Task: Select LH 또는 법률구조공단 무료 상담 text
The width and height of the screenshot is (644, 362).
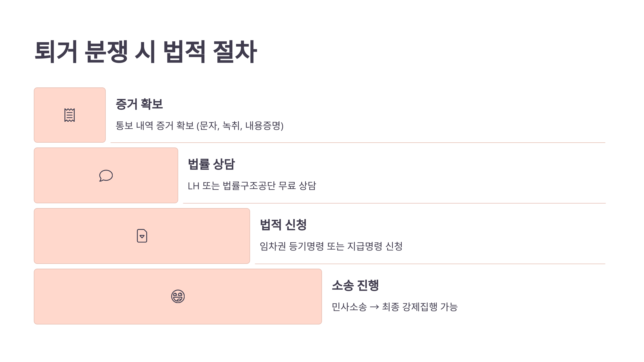Action: [252, 186]
